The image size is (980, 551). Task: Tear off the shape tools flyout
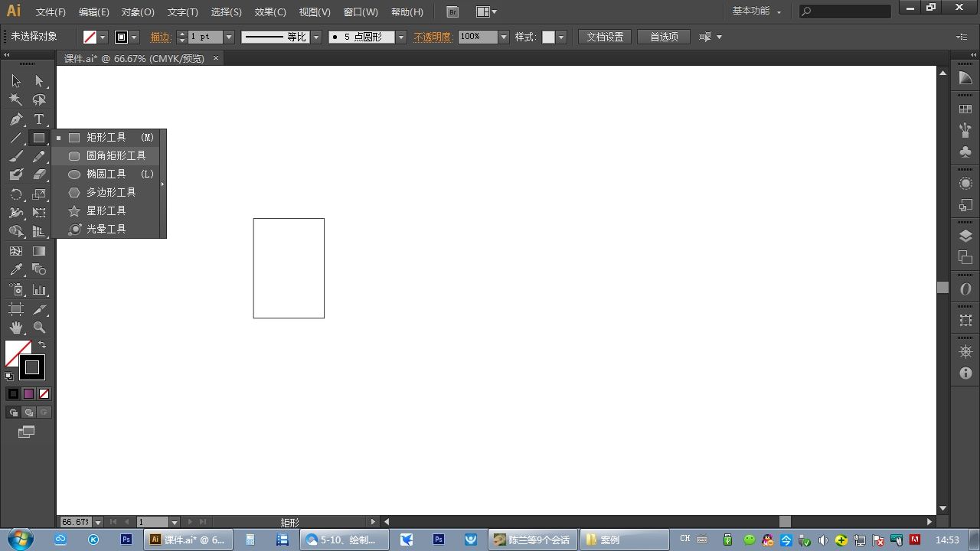click(x=162, y=184)
